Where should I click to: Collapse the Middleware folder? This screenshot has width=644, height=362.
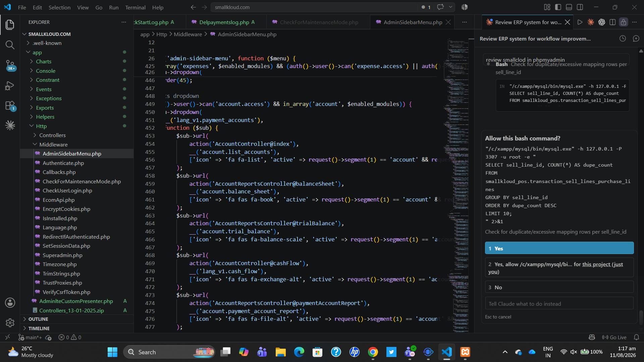[x=53, y=144]
